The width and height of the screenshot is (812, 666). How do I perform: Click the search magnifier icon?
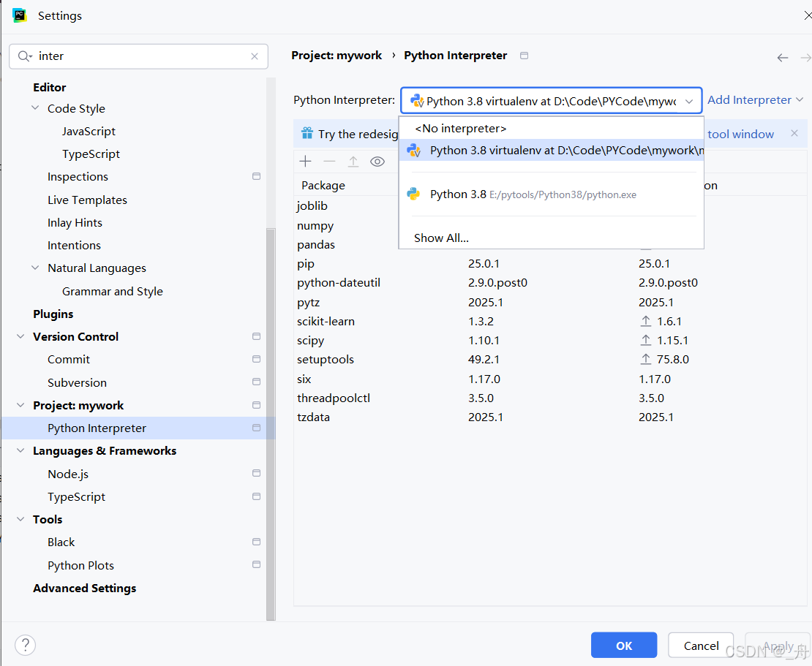coord(24,56)
